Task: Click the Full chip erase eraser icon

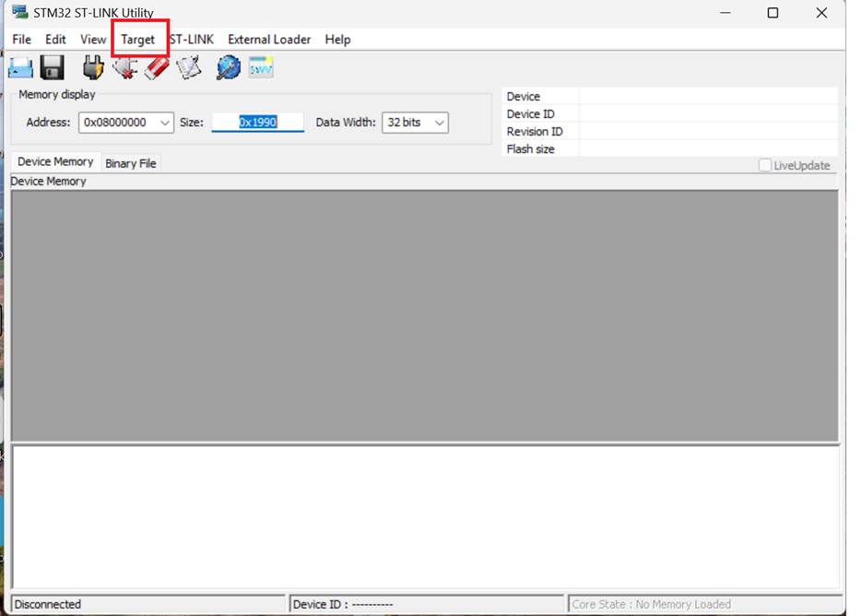Action: [x=157, y=67]
